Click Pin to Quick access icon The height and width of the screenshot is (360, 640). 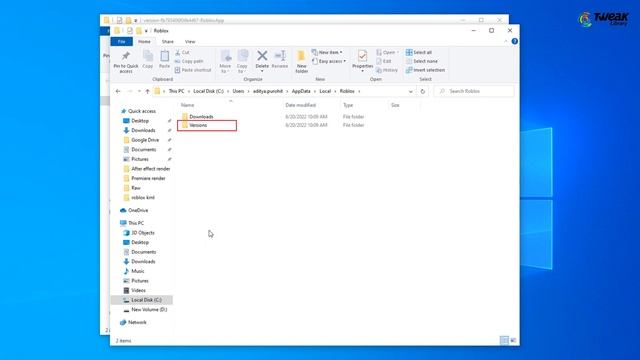tap(126, 56)
